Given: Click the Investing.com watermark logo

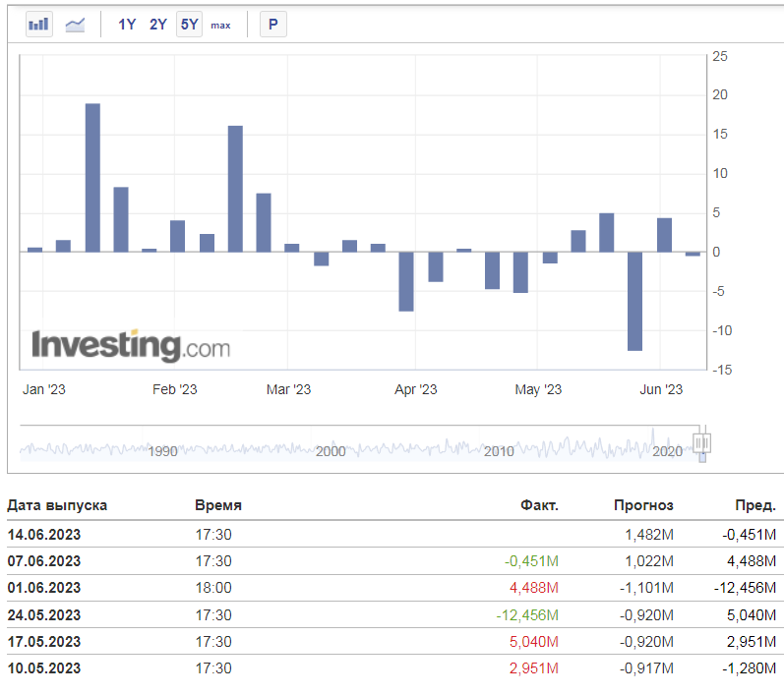Looking at the screenshot, I should (131, 345).
